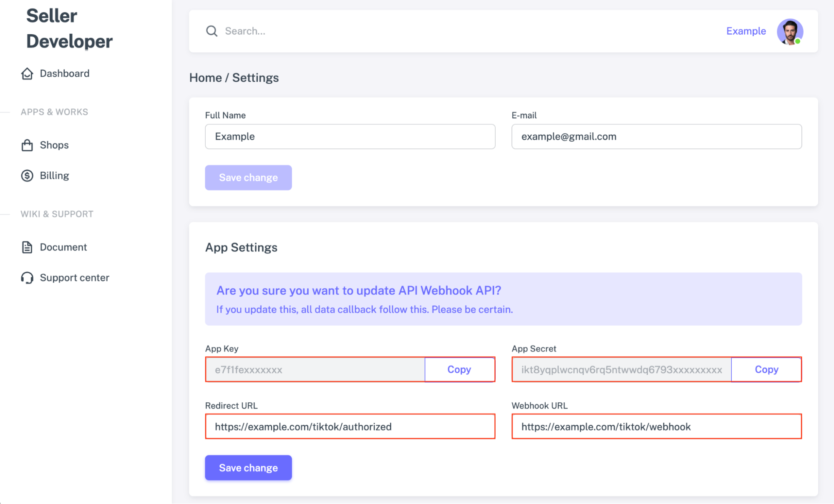Click Home in the breadcrumb

206,78
